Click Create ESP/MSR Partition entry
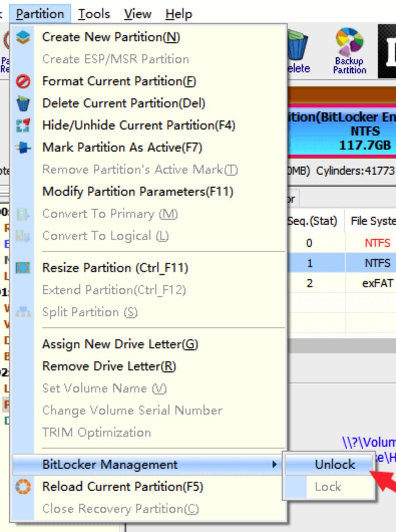The image size is (396, 532). 115,59
